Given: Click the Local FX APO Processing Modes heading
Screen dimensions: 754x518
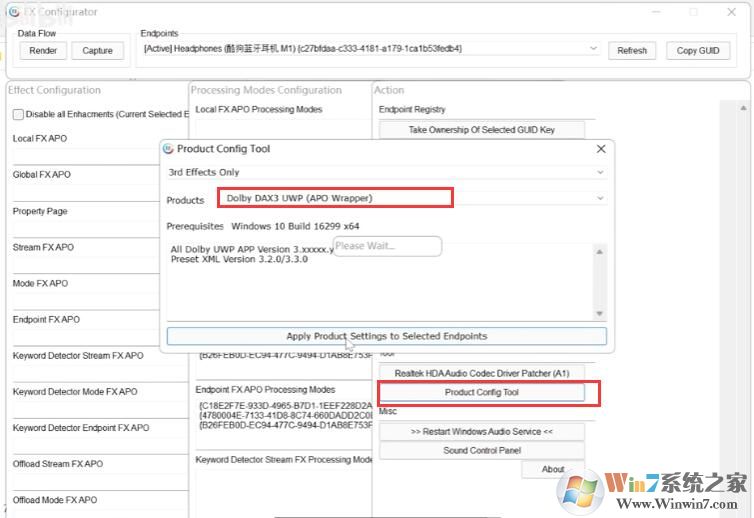Looking at the screenshot, I should [259, 109].
